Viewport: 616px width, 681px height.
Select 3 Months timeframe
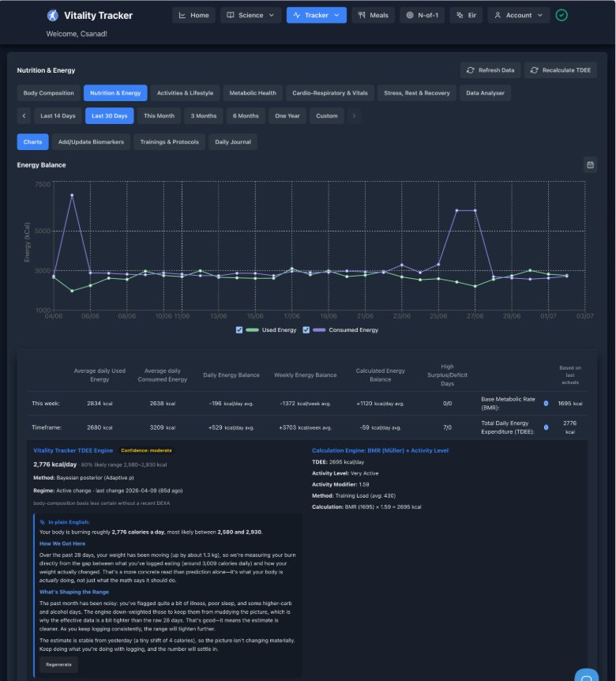tap(204, 116)
